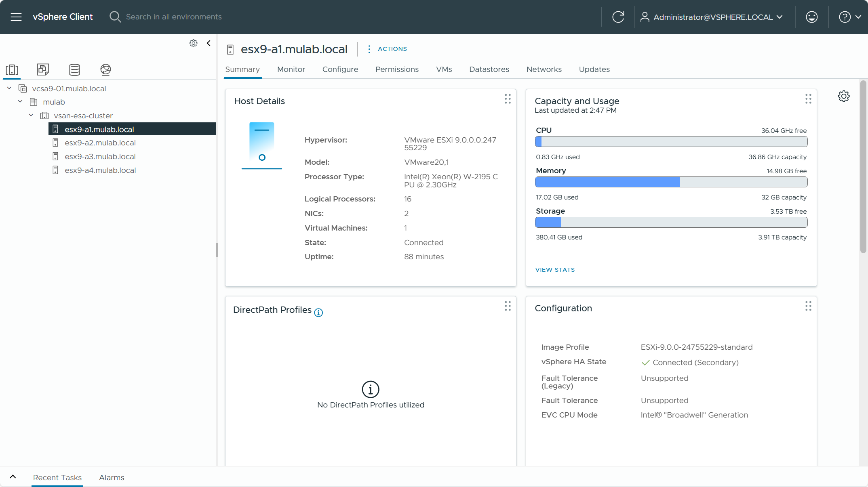Open the Administrator@VSPHERE.LOCAL user dropdown

pos(712,17)
